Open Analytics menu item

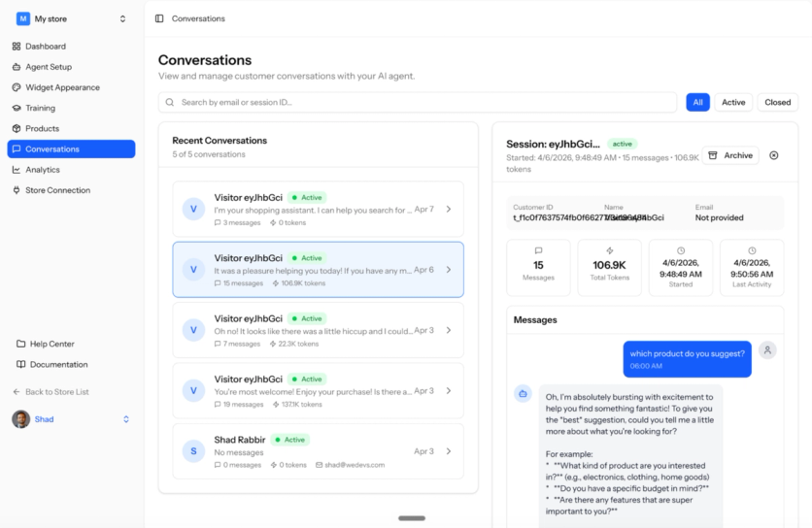point(72,170)
